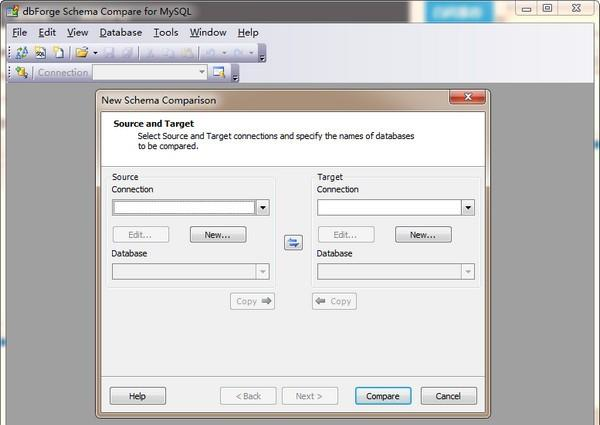
Task: Click the New File toolbar icon
Action: [59, 52]
